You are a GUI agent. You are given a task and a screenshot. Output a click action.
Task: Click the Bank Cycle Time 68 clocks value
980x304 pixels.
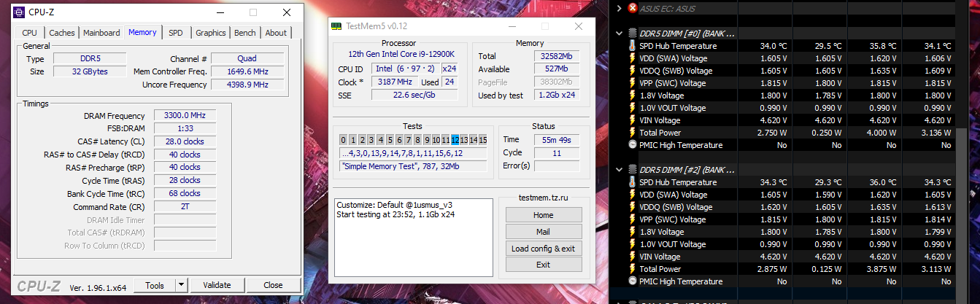[185, 194]
